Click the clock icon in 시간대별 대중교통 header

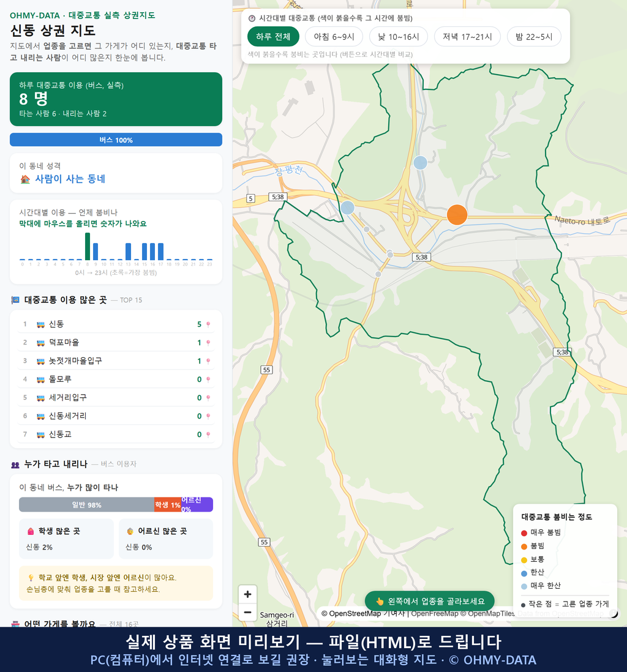pos(252,18)
